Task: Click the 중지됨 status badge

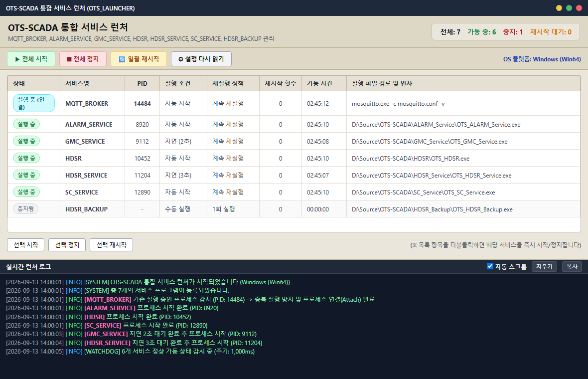Action: 25,208
